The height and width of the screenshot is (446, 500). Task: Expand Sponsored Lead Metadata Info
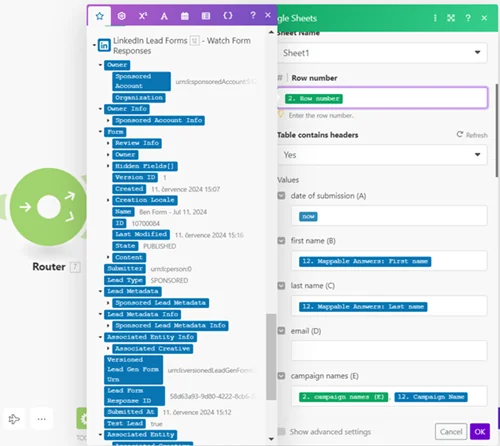108,325
